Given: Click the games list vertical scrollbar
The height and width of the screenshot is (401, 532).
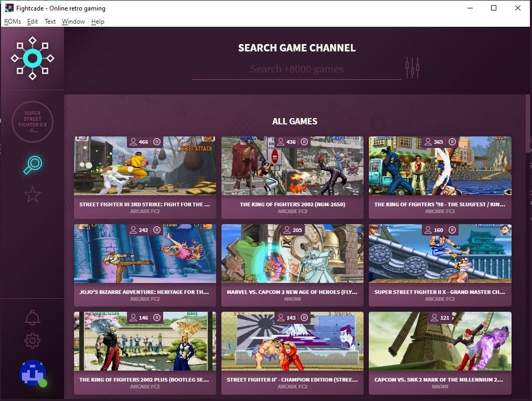Looking at the screenshot, I should 529,123.
